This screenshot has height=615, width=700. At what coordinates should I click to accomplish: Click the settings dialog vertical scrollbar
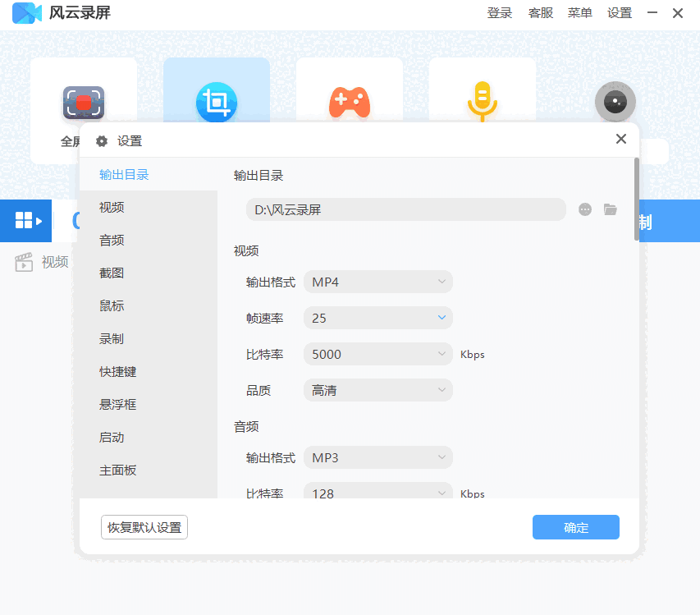click(637, 200)
